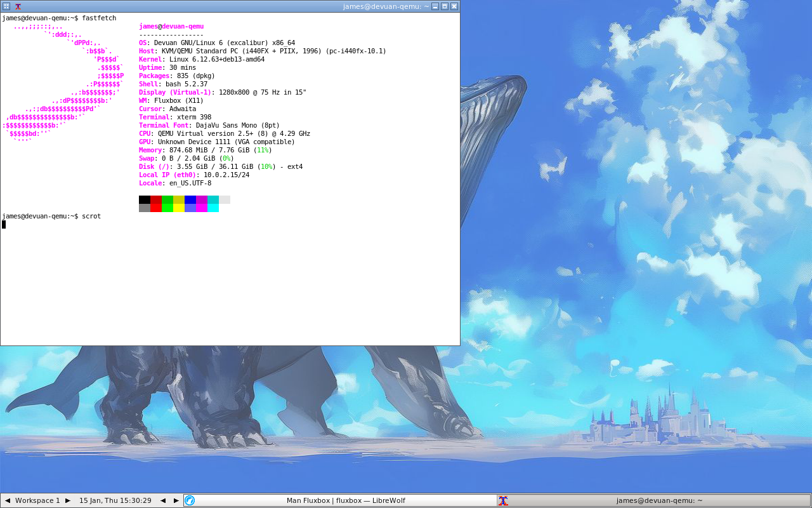
Task: Click the xterm icon in the taskbar
Action: pos(503,500)
